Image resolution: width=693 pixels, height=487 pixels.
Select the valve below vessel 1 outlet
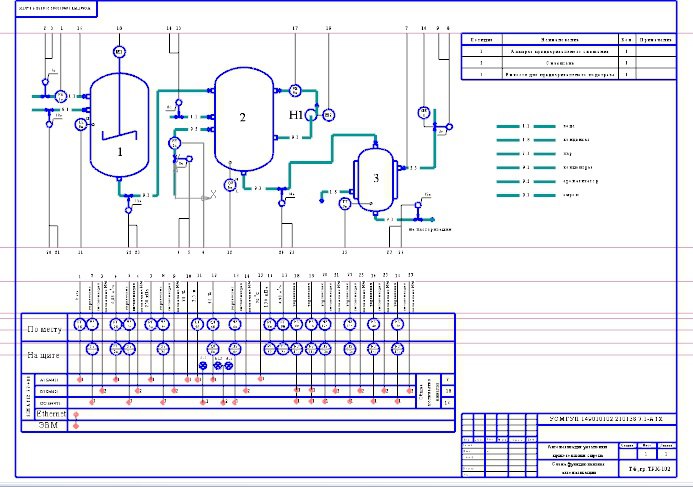tap(129, 205)
